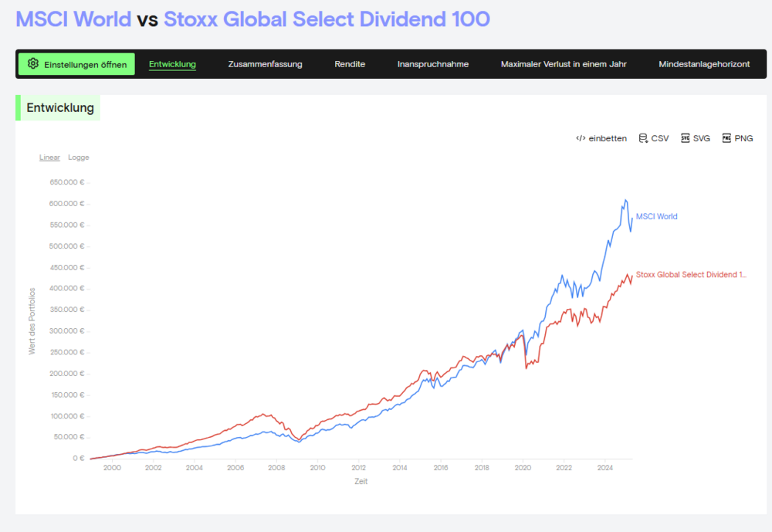772x532 pixels.
Task: Click the 2020 dip on the chart line
Action: tap(526, 367)
